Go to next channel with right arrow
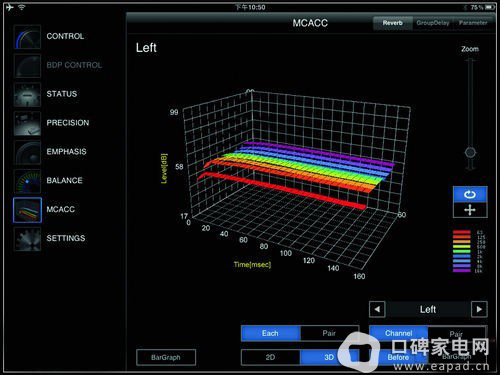Image resolution: width=500 pixels, height=375 pixels. click(x=479, y=309)
